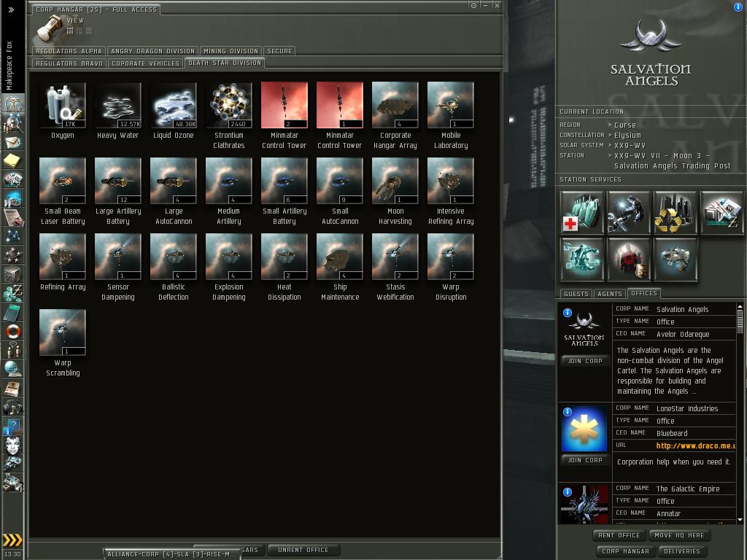Open People & Places magnifier icon
Viewport: 747px width, 560px height.
(13, 123)
